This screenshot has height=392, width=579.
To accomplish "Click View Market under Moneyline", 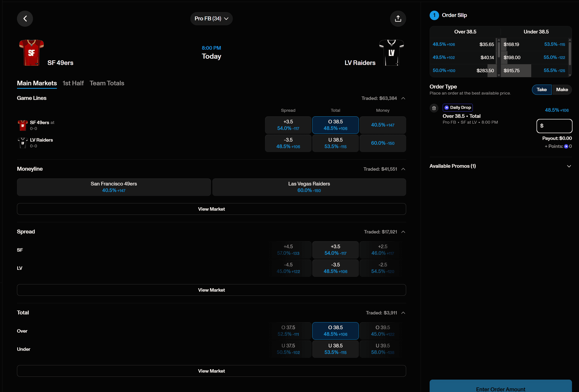I will (211, 209).
